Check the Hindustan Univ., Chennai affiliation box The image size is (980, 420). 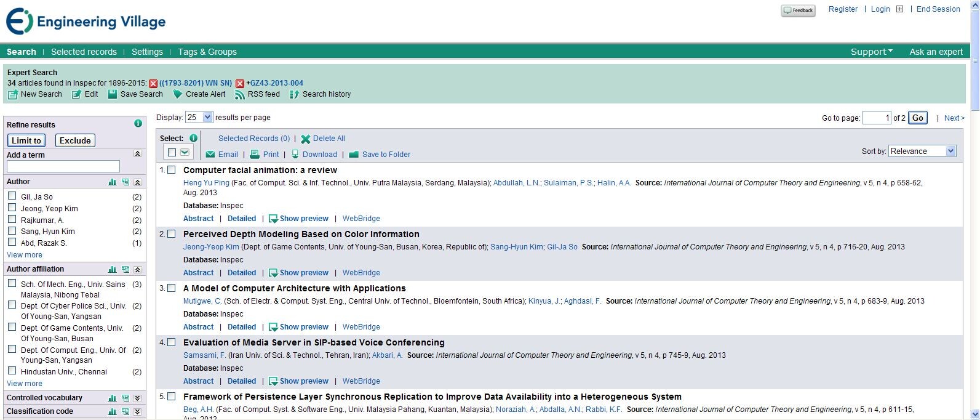click(x=12, y=371)
